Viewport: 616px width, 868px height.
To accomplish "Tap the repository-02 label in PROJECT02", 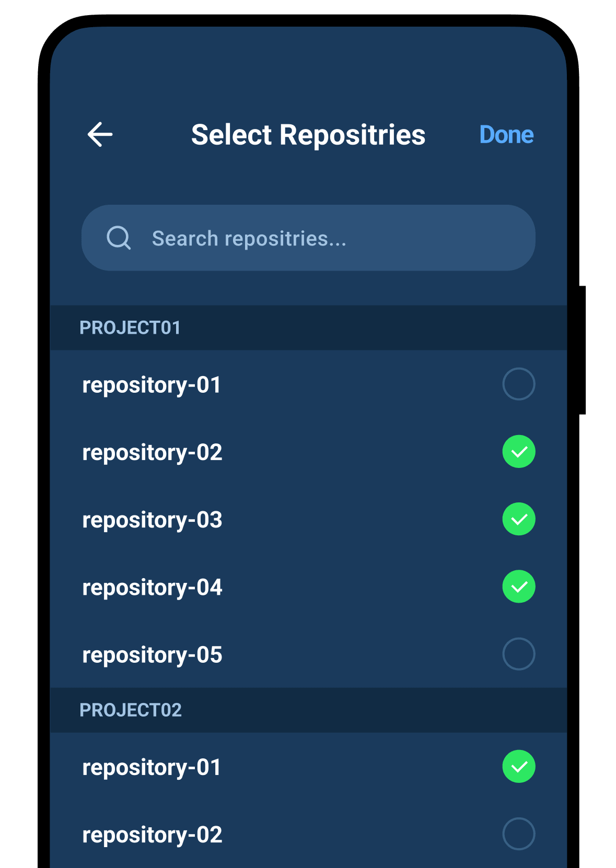I will click(152, 835).
